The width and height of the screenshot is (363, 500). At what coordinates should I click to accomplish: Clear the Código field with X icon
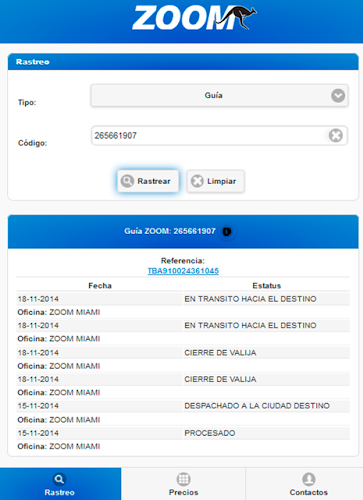335,136
